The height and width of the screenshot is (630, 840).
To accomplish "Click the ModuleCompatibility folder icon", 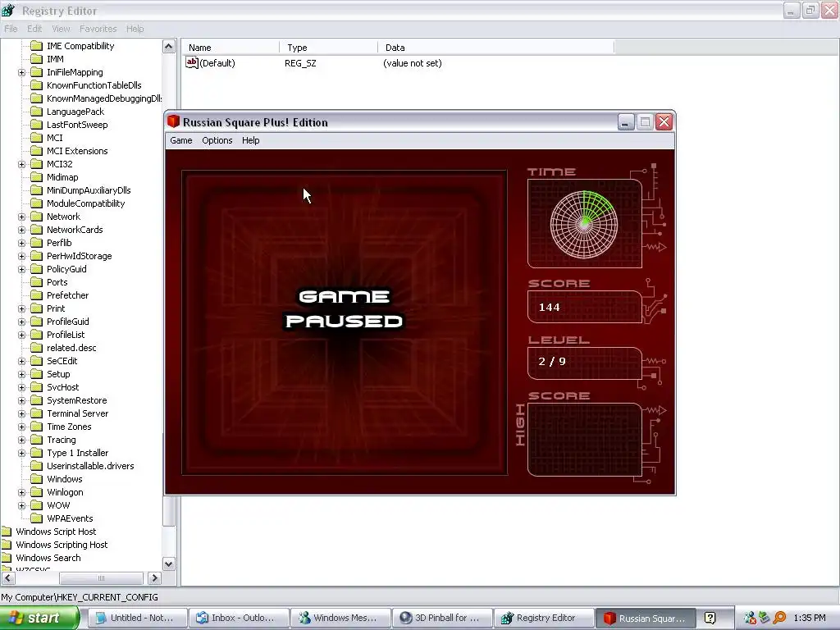I will [x=36, y=203].
